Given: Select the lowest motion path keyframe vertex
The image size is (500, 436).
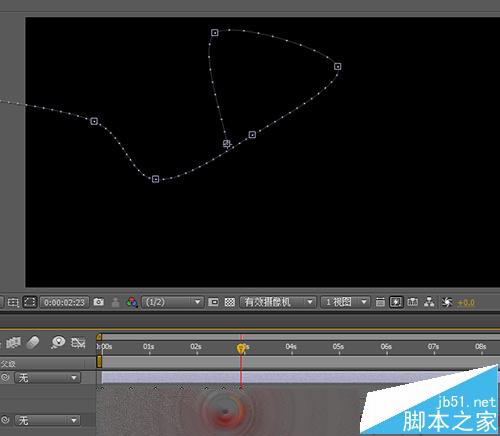Looking at the screenshot, I should pos(155,179).
